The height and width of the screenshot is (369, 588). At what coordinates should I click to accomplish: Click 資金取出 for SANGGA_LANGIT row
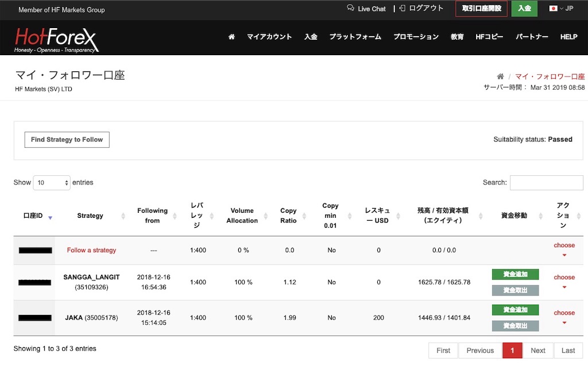(515, 290)
